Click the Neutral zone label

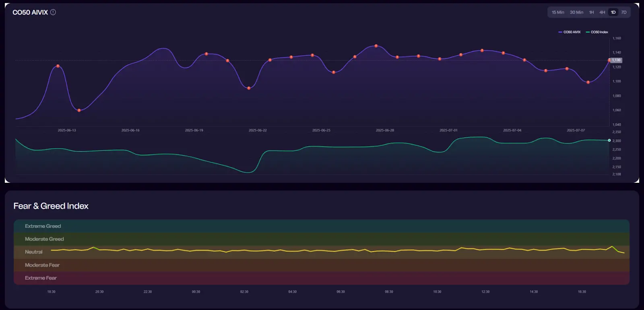33,252
